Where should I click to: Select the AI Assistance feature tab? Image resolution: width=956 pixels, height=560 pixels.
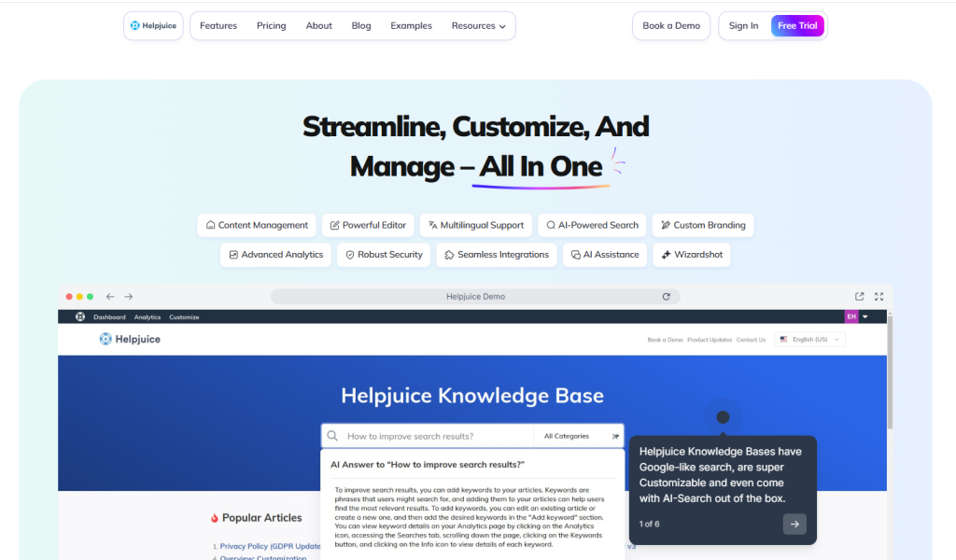605,255
